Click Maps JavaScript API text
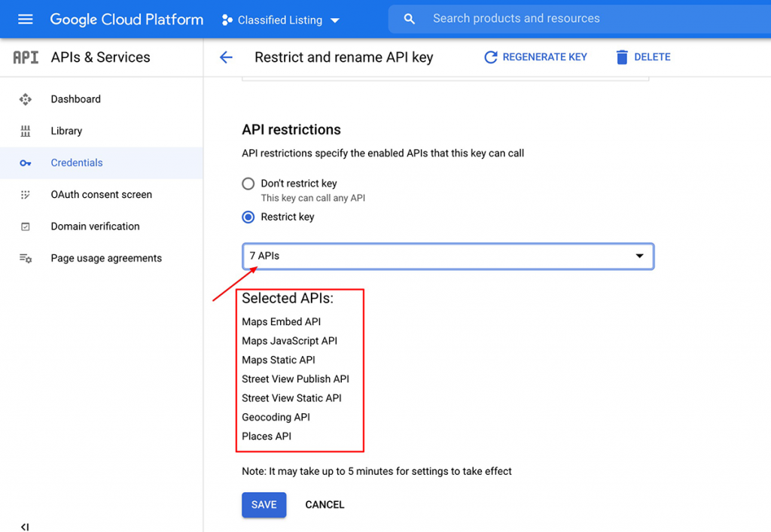Viewport: 771px width, 532px height. pyautogui.click(x=290, y=342)
